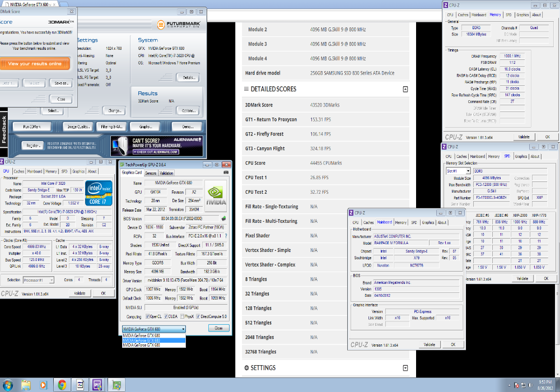Pick the first GeForce GTX 680 entry in list
Screen dimensions: 560x392
pyautogui.click(x=154, y=335)
